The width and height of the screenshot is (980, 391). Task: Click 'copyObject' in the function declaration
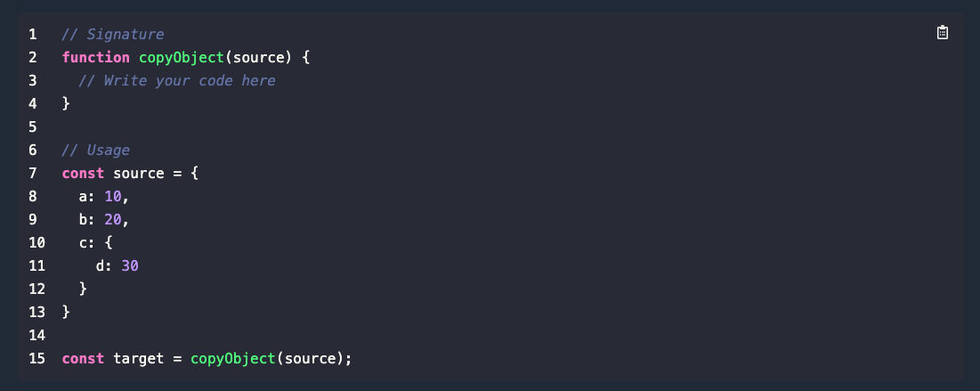click(182, 58)
